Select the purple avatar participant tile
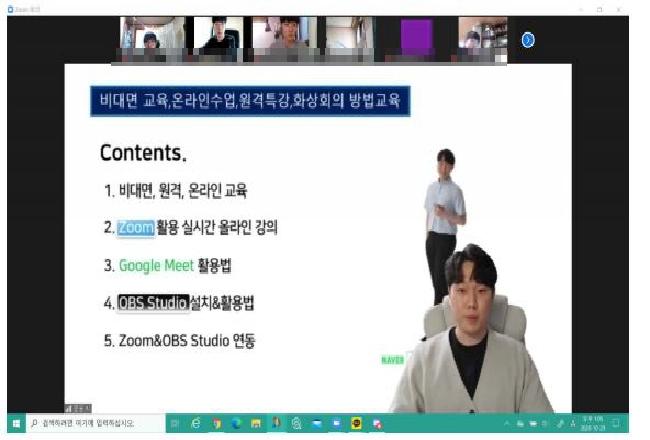 [x=416, y=39]
